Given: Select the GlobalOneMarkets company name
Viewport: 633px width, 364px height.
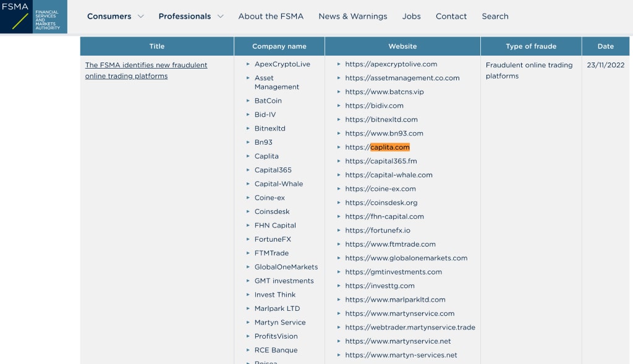Looking at the screenshot, I should [286, 267].
